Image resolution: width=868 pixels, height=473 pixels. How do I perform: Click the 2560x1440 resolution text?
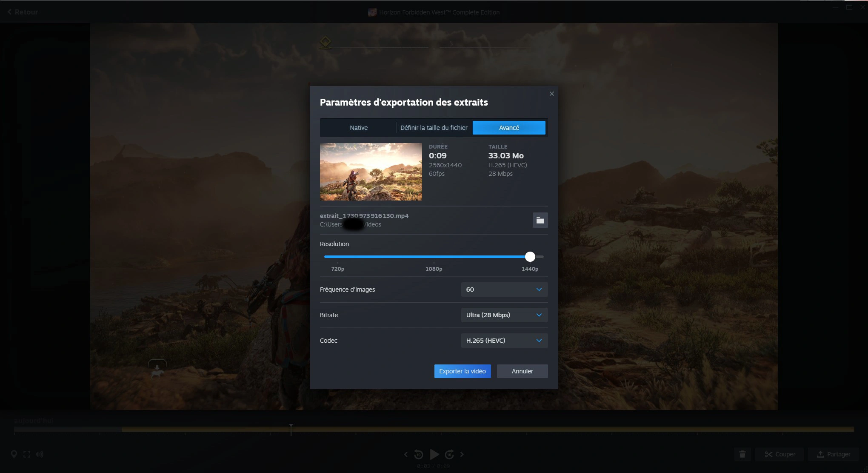(x=445, y=165)
